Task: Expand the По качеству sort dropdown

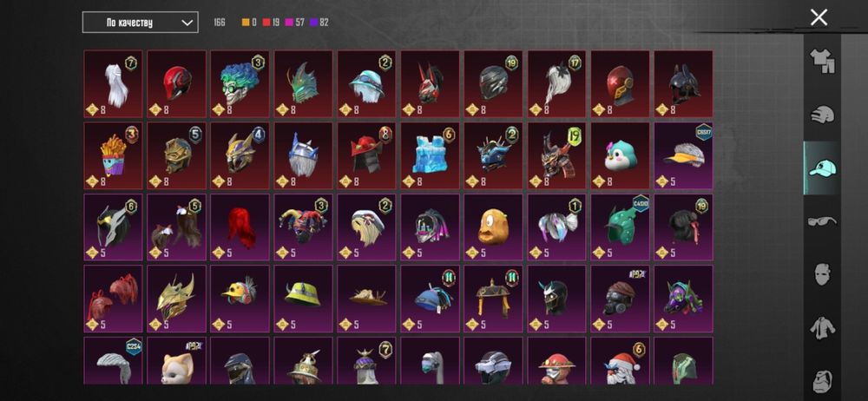Action: 140,23
